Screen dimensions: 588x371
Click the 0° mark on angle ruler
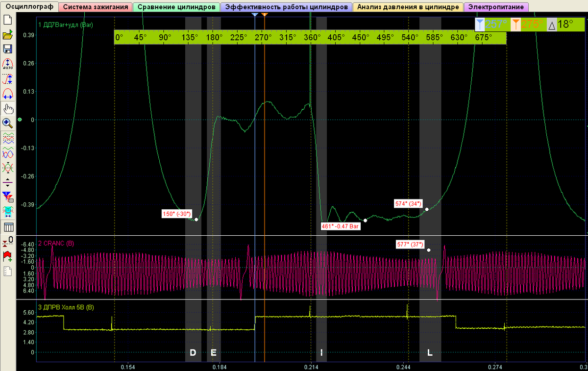pyautogui.click(x=119, y=37)
